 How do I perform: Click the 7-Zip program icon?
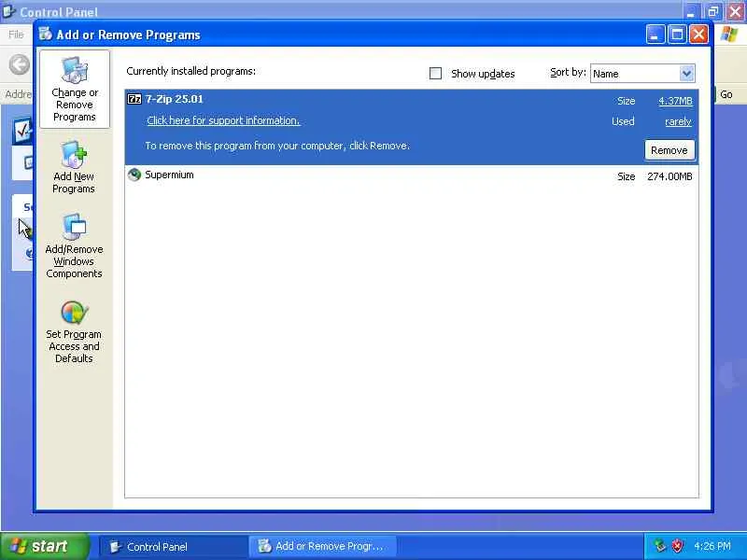pyautogui.click(x=134, y=99)
